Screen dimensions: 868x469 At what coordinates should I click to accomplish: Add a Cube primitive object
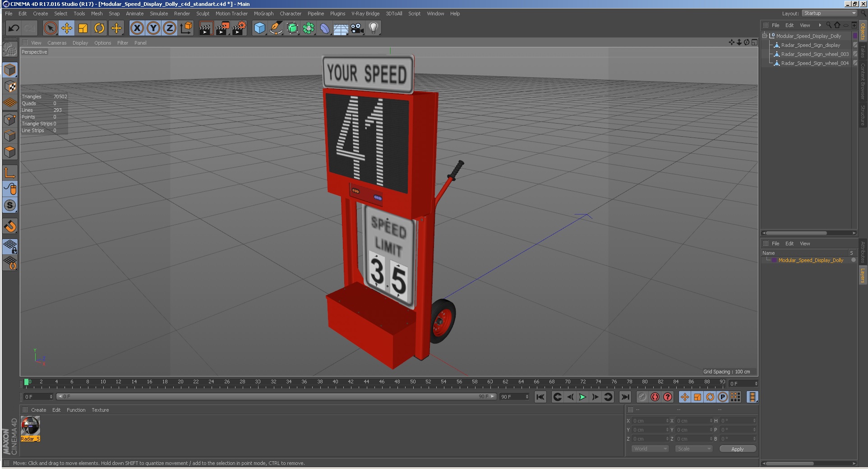point(259,28)
